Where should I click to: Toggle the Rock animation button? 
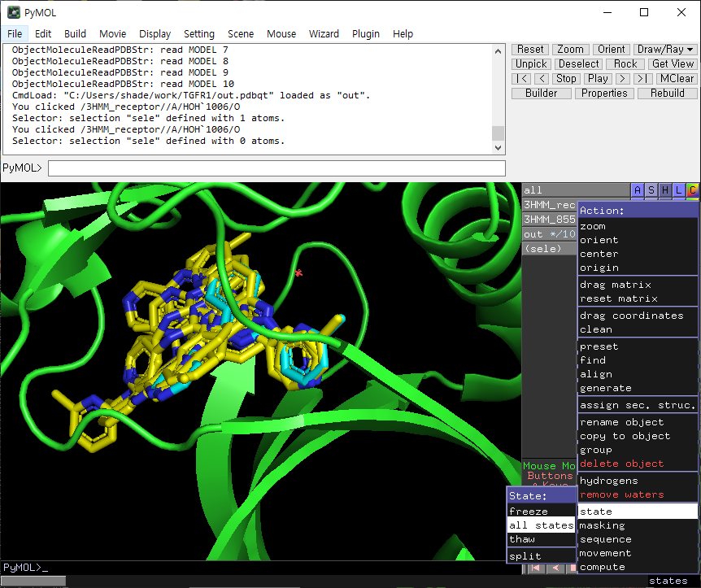tap(625, 64)
